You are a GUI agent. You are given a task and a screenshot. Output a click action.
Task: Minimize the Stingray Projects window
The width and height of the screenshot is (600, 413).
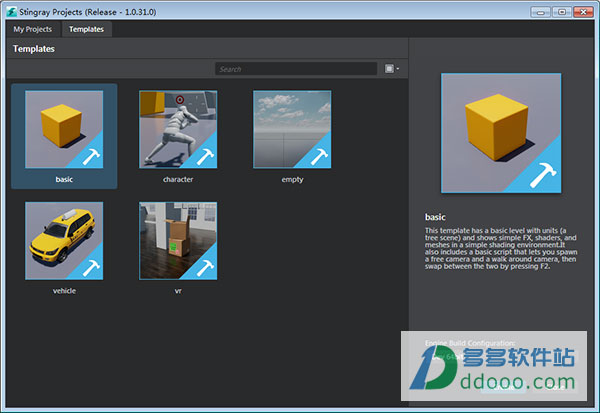point(540,12)
